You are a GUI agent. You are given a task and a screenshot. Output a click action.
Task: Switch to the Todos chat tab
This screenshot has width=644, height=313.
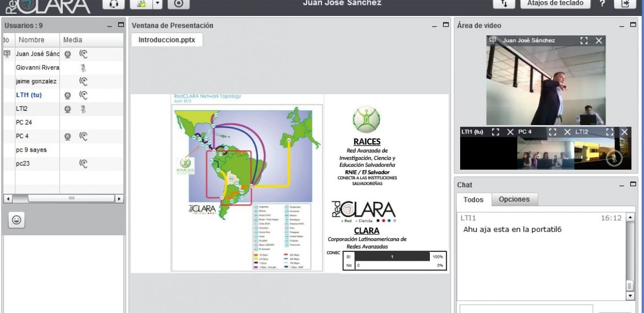(x=473, y=199)
